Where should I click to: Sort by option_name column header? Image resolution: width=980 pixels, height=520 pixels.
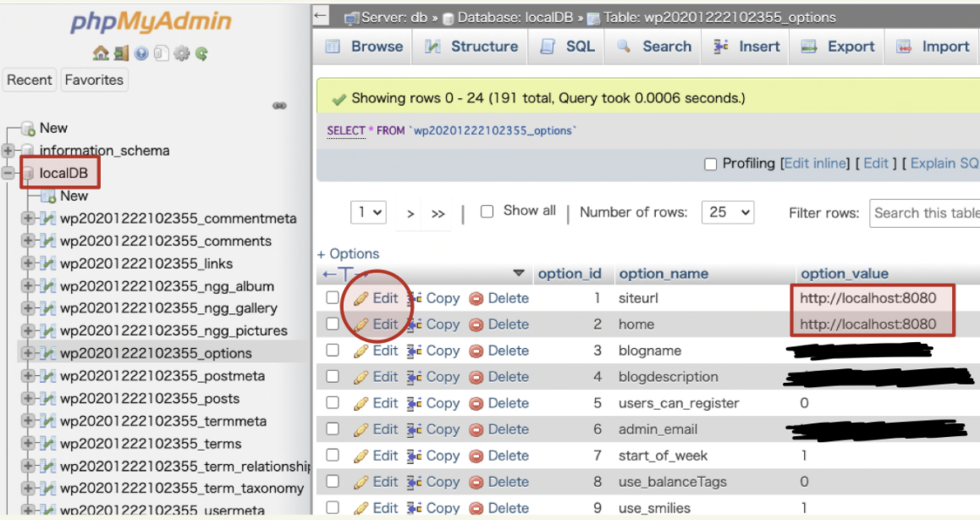coord(663,274)
